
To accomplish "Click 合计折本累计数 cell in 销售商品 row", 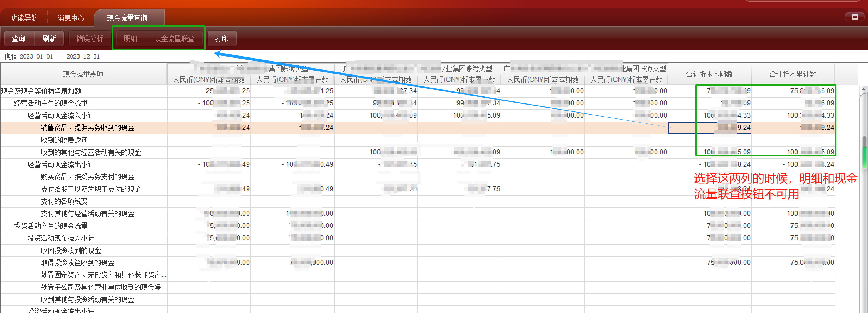I will [793, 128].
